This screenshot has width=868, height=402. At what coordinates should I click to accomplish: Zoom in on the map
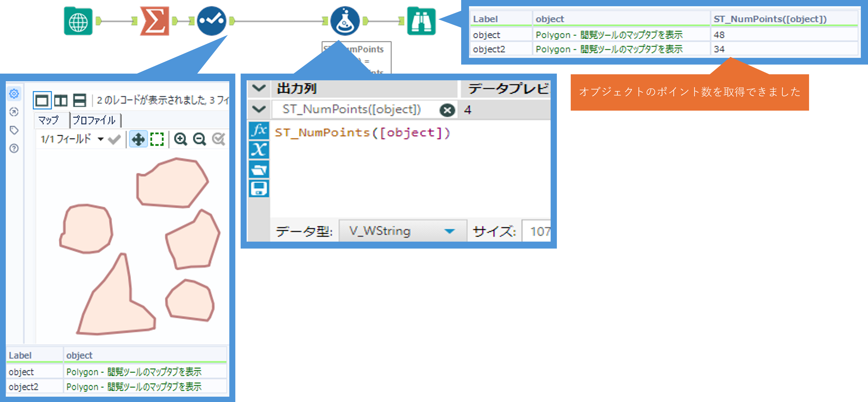point(180,139)
